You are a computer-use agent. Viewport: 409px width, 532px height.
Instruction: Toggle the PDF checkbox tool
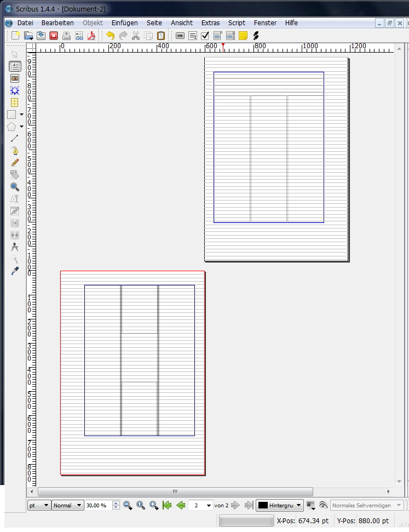click(205, 36)
